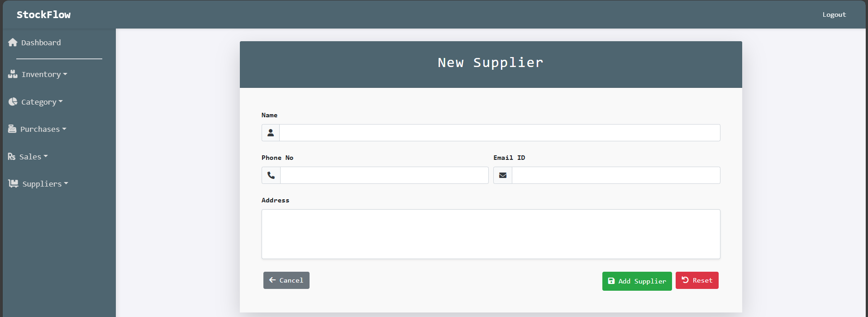Screen dimensions: 868x317
Task: Click the phone icon beside Phone No field
Action: coord(271,175)
